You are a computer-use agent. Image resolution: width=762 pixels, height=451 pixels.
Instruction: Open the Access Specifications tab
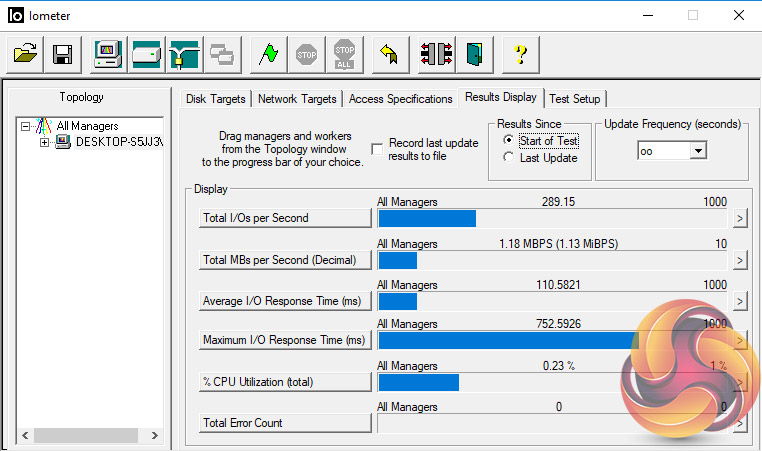click(400, 99)
